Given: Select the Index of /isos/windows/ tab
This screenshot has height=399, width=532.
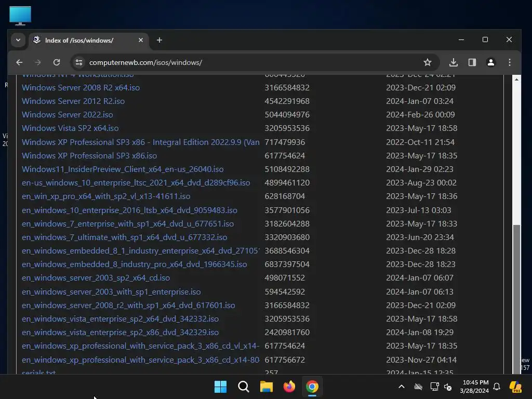Looking at the screenshot, I should pyautogui.click(x=88, y=41).
